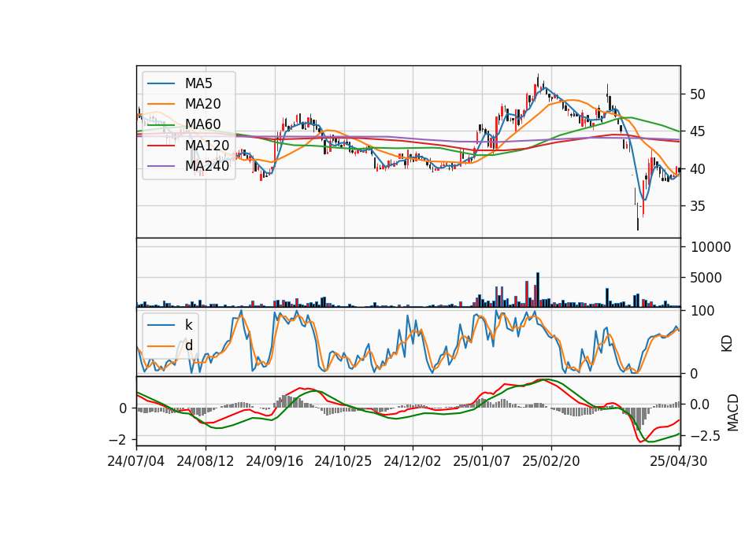The width and height of the screenshot is (756, 543).
Task: Click the price axis value 45
Action: [x=698, y=131]
